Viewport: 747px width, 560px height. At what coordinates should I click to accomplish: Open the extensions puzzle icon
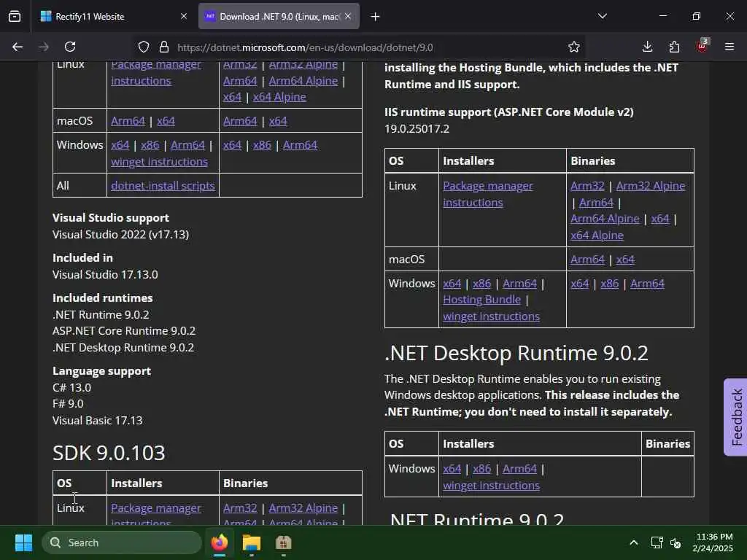(x=674, y=47)
